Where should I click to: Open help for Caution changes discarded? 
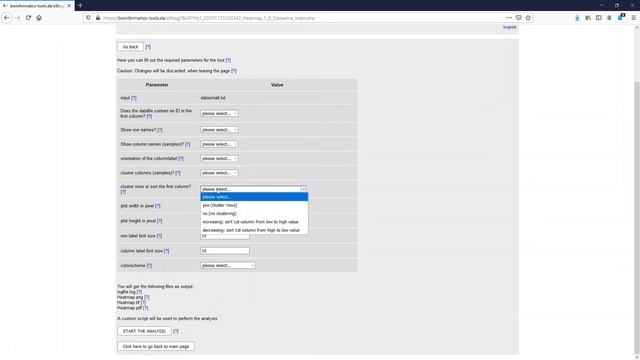coord(234,71)
